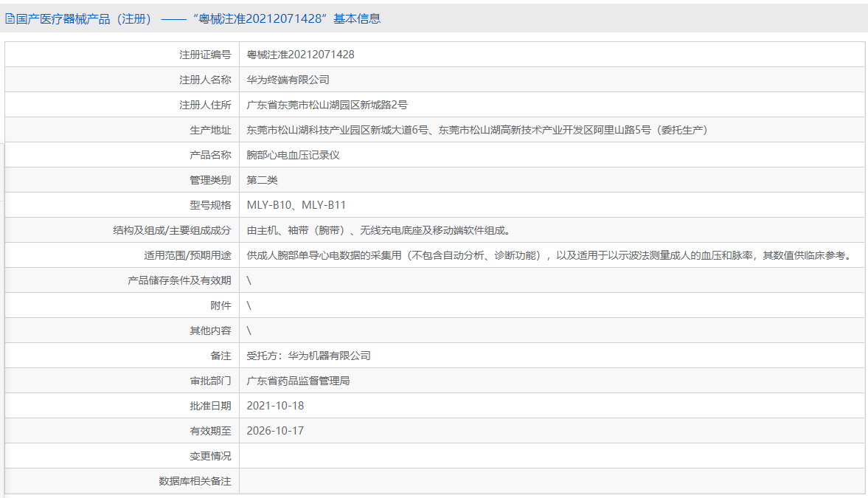Click the label 型号规格

pyautogui.click(x=210, y=205)
